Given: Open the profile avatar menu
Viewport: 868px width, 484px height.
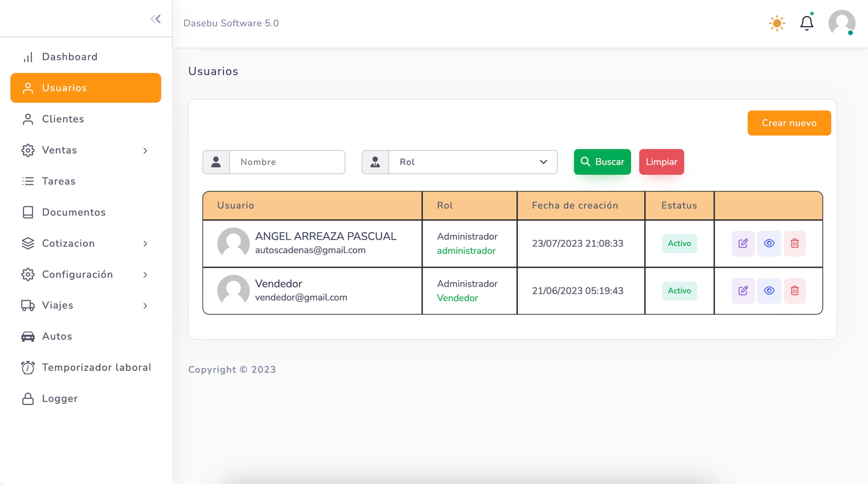Looking at the screenshot, I should [x=842, y=23].
